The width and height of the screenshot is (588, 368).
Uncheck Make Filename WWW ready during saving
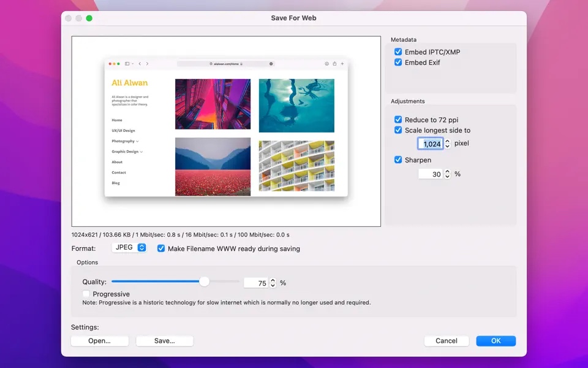160,248
